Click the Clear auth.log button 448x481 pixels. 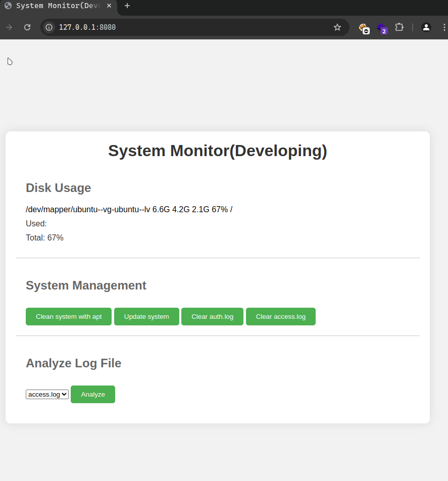[213, 317]
